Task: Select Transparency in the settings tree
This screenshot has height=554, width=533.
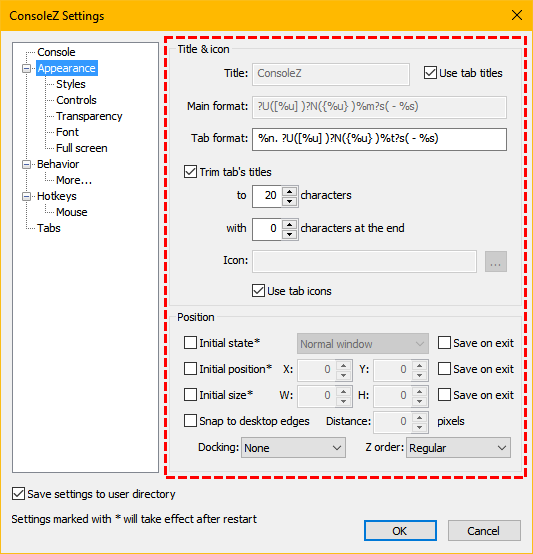Action: point(89,116)
